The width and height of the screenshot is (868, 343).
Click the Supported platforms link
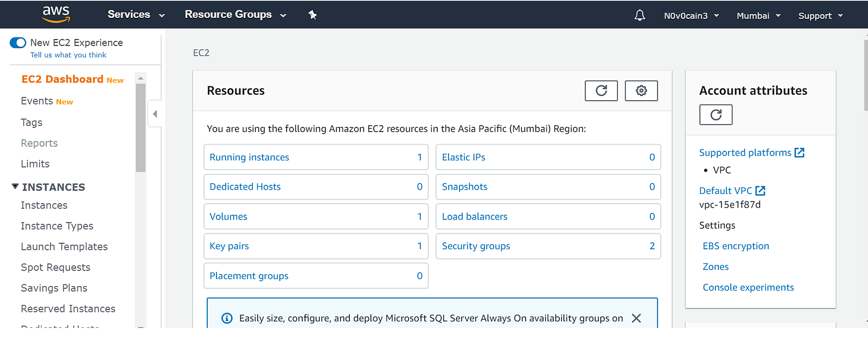pos(745,153)
